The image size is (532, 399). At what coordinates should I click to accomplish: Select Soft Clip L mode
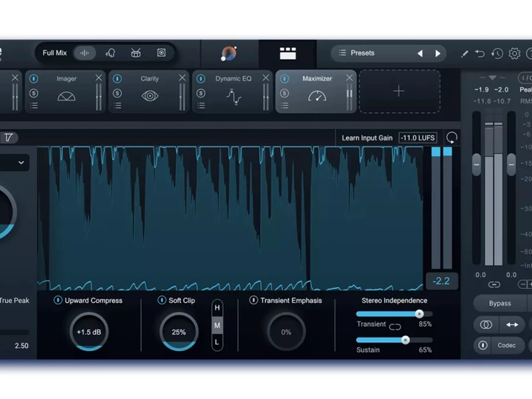coord(217,342)
